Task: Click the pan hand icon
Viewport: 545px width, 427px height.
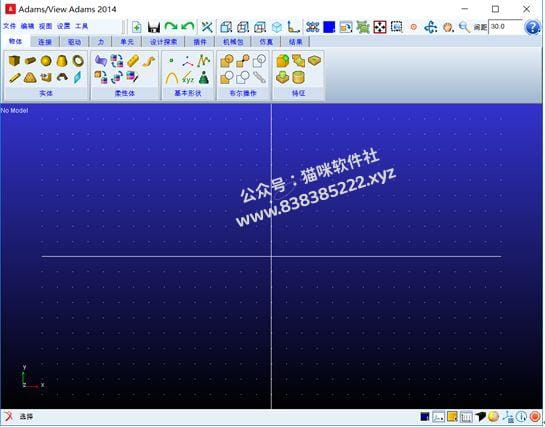Action: (x=448, y=27)
